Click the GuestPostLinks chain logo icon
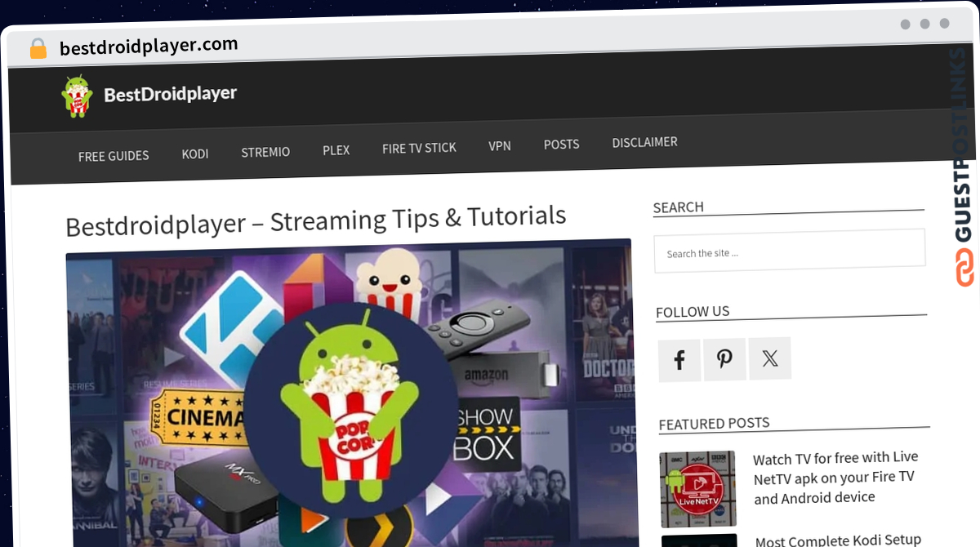Viewport: 980px width, 547px height. coord(966,267)
